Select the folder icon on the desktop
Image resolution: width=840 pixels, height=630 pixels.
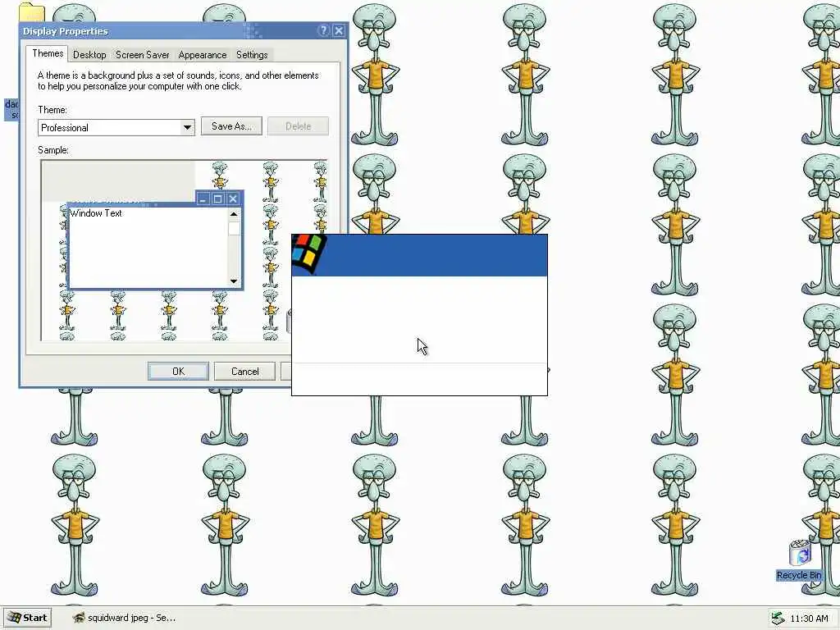(32, 11)
